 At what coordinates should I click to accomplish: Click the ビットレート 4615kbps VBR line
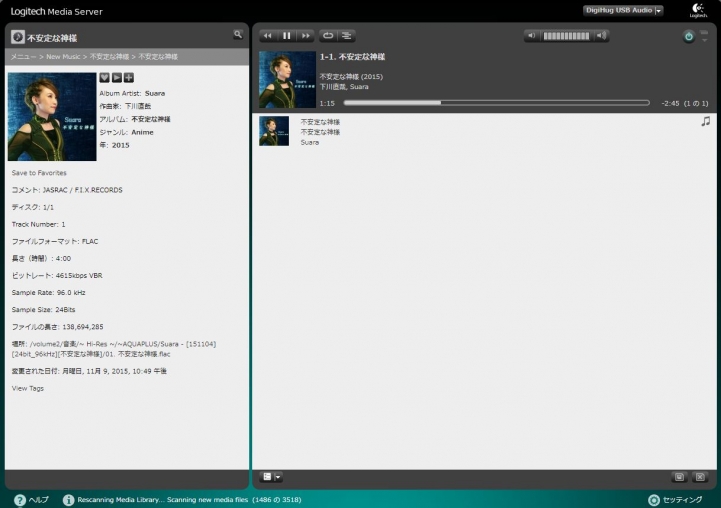tap(57, 275)
